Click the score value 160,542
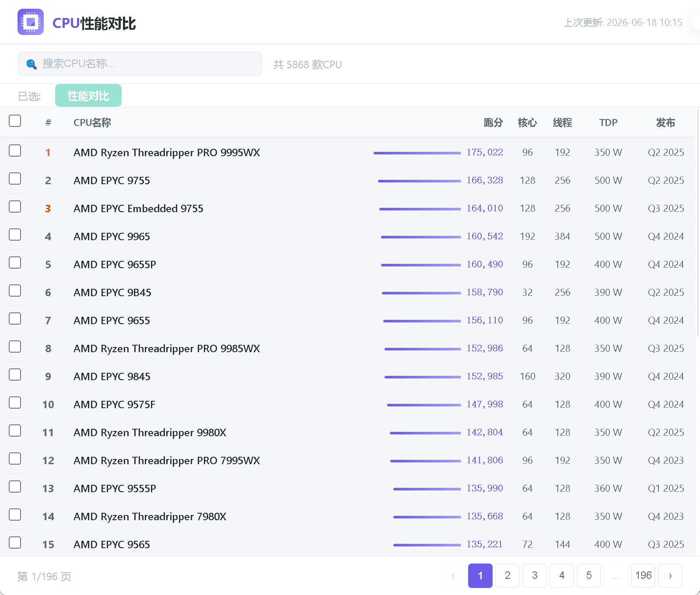Screen dimensions: 700x595 coord(485,236)
